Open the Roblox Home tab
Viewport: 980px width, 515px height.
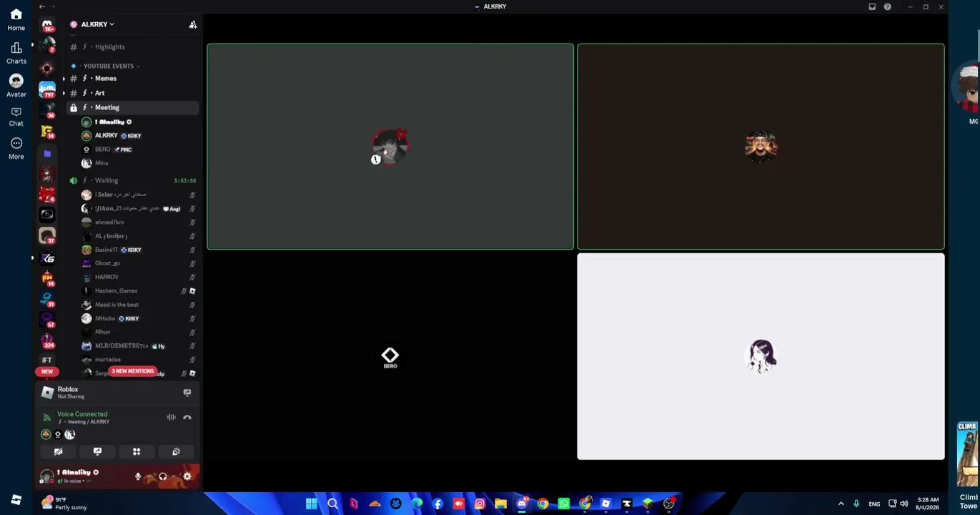click(16, 19)
